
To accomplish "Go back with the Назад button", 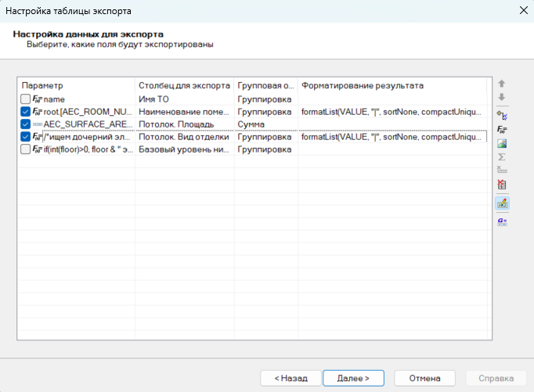I will (x=290, y=378).
